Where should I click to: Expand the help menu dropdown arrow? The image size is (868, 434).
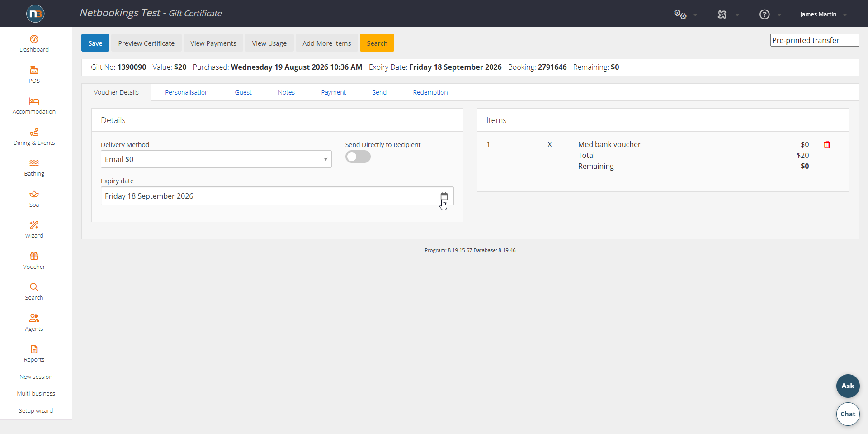pyautogui.click(x=779, y=14)
